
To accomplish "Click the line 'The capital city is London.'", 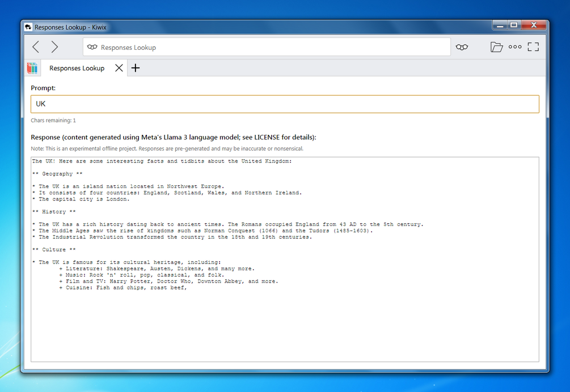I will point(81,199).
